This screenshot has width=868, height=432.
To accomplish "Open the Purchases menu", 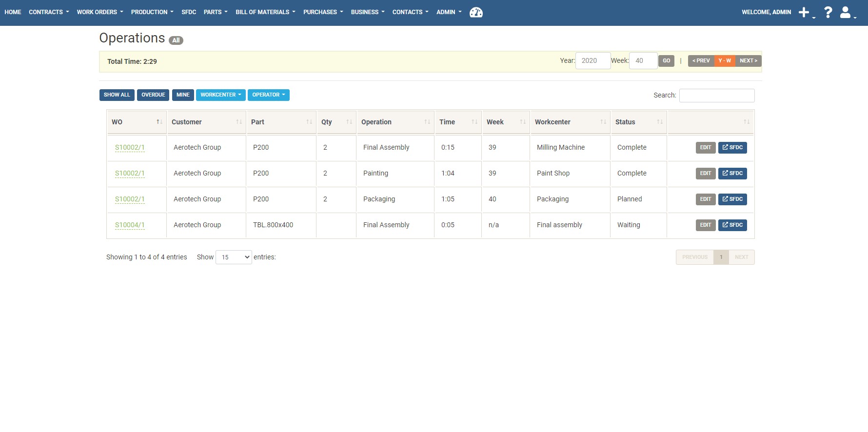I will pyautogui.click(x=323, y=12).
